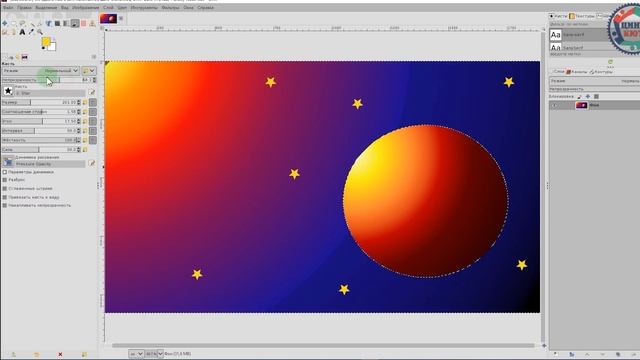This screenshot has height=360, width=640.
Task: Switch to the Кисти tab
Action: 558,16
